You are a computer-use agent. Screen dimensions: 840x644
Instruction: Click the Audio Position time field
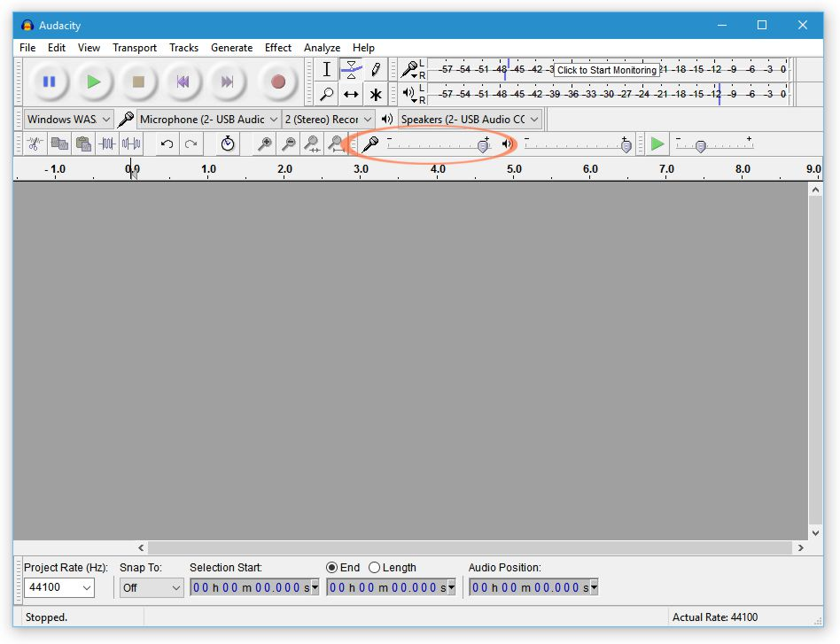[x=533, y=587]
